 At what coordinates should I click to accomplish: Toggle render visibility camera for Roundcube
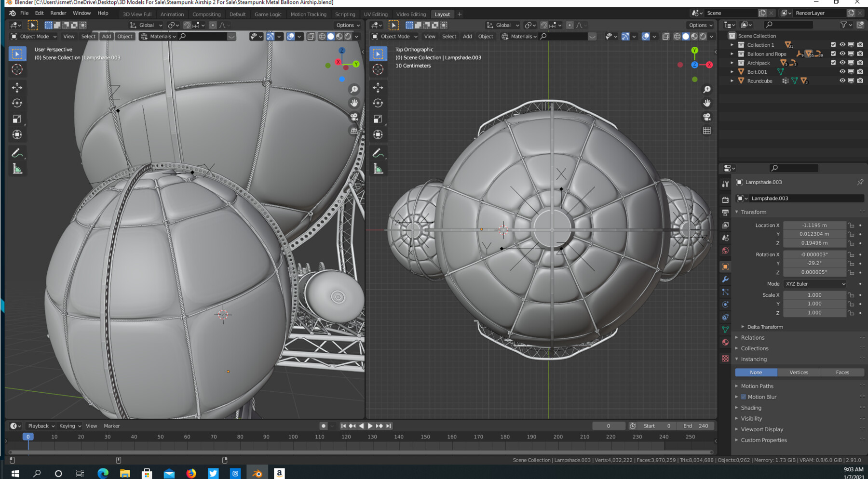coord(860,80)
